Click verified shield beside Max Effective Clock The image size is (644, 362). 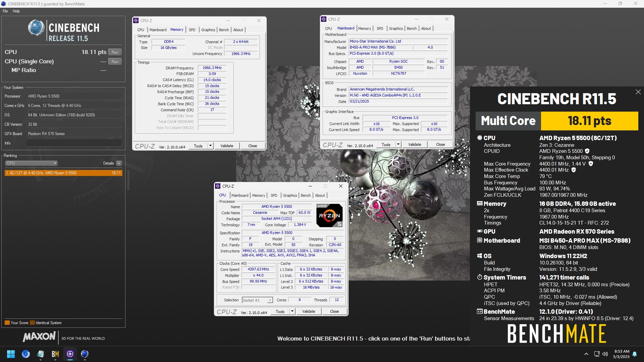click(x=574, y=170)
